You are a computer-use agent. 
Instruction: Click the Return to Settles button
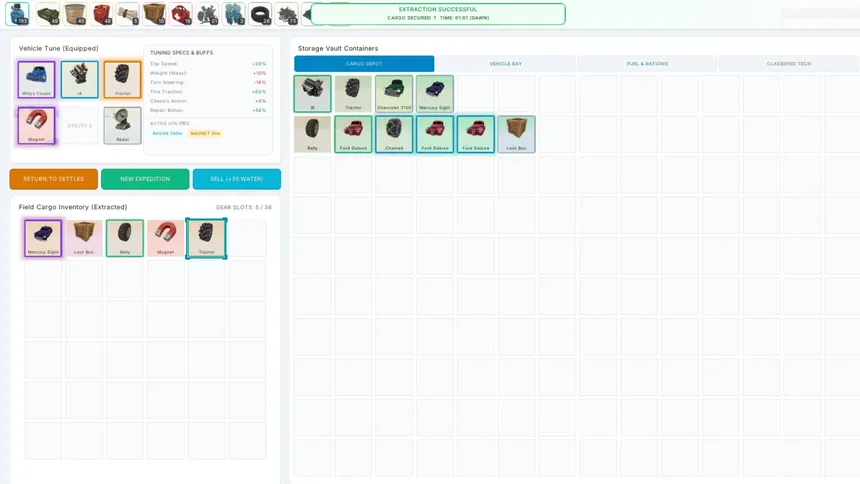(x=54, y=179)
